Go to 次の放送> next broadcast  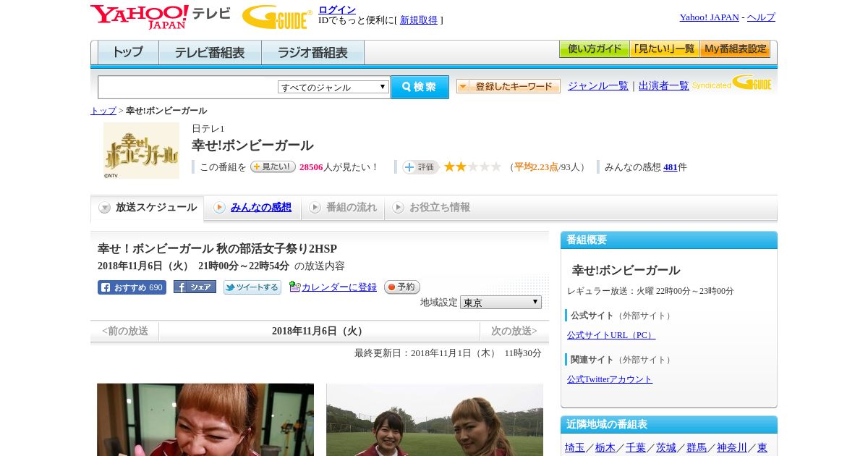(x=514, y=331)
